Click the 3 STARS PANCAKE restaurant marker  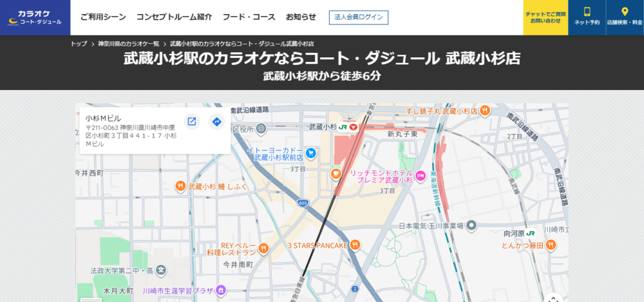click(x=355, y=245)
